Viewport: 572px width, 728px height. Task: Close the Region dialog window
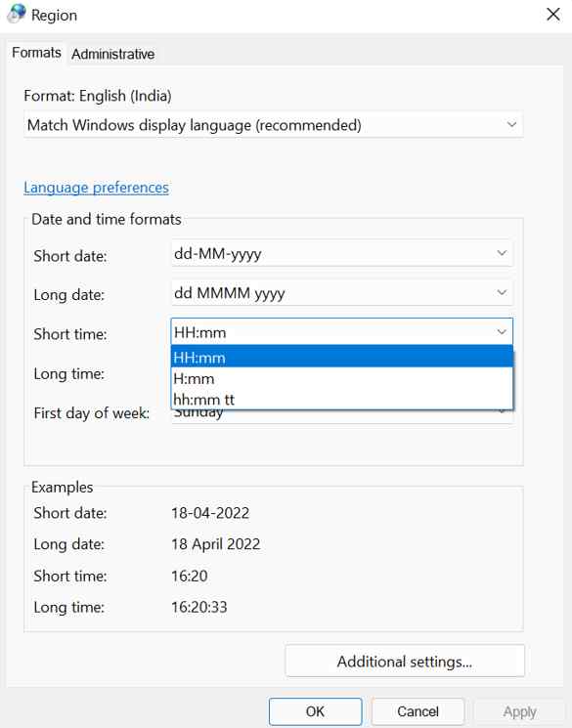[553, 15]
